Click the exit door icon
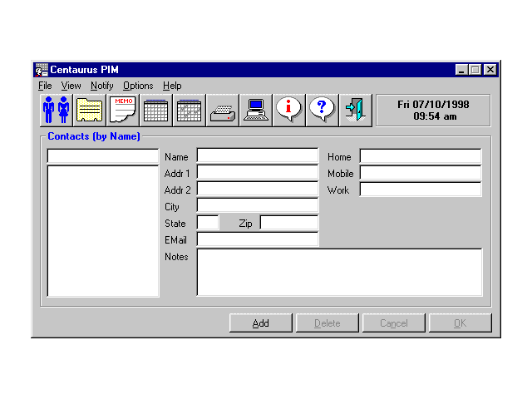The image size is (532, 399). [355, 110]
